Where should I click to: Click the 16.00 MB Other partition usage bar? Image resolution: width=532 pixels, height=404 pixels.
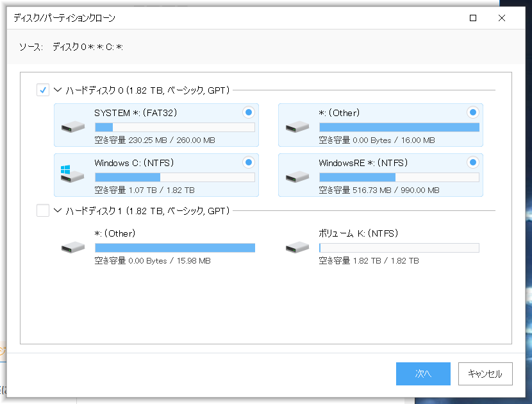tap(399, 128)
